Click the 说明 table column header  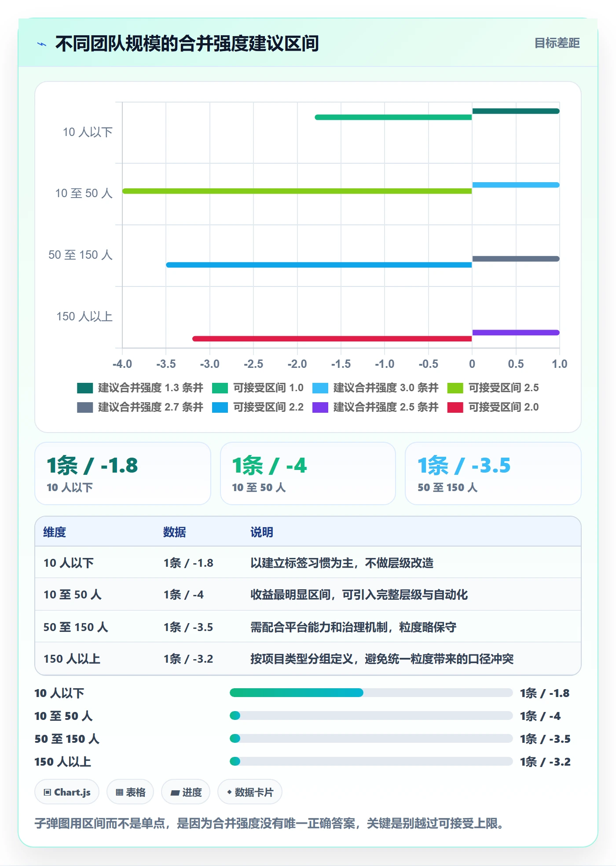coord(262,532)
